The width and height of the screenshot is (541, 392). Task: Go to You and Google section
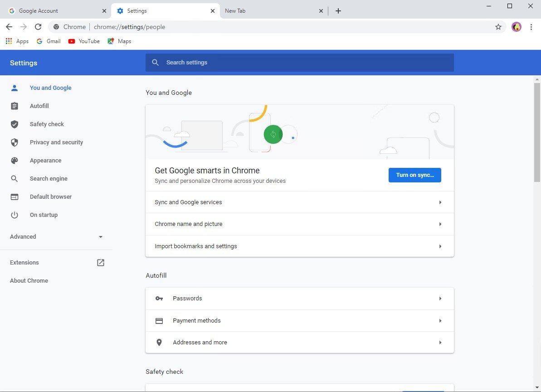(x=50, y=88)
